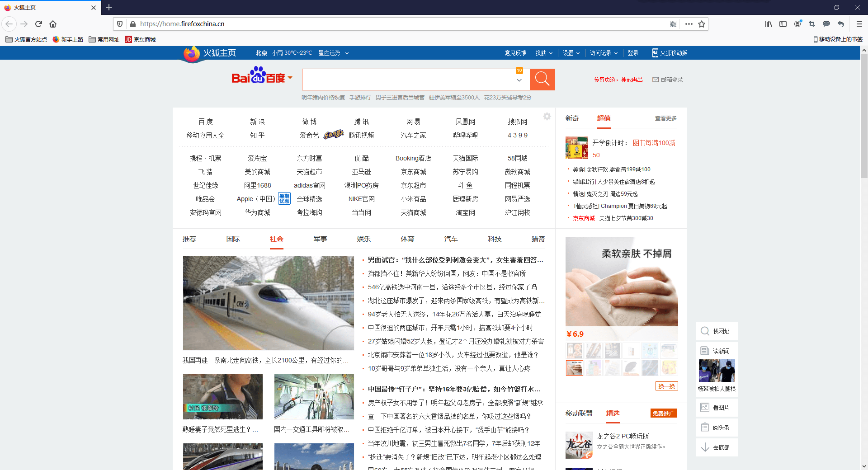Click the browser Back arrow button
This screenshot has width=868, height=470.
pyautogui.click(x=9, y=24)
